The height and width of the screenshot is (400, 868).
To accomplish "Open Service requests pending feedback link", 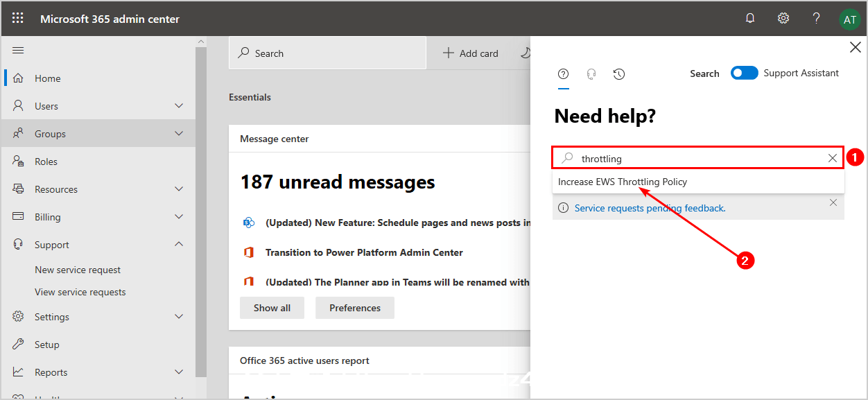I will point(650,208).
